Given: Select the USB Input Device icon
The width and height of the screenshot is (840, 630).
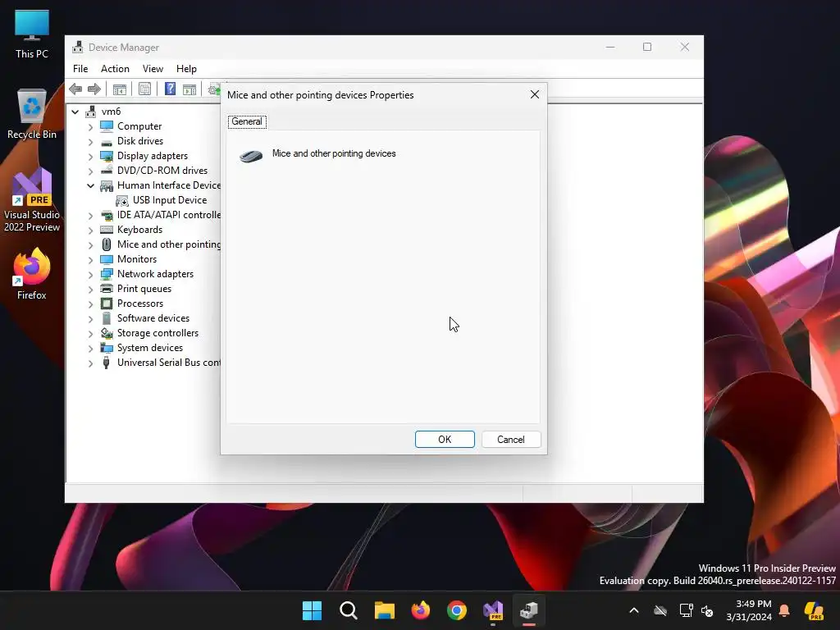Looking at the screenshot, I should click(x=122, y=200).
